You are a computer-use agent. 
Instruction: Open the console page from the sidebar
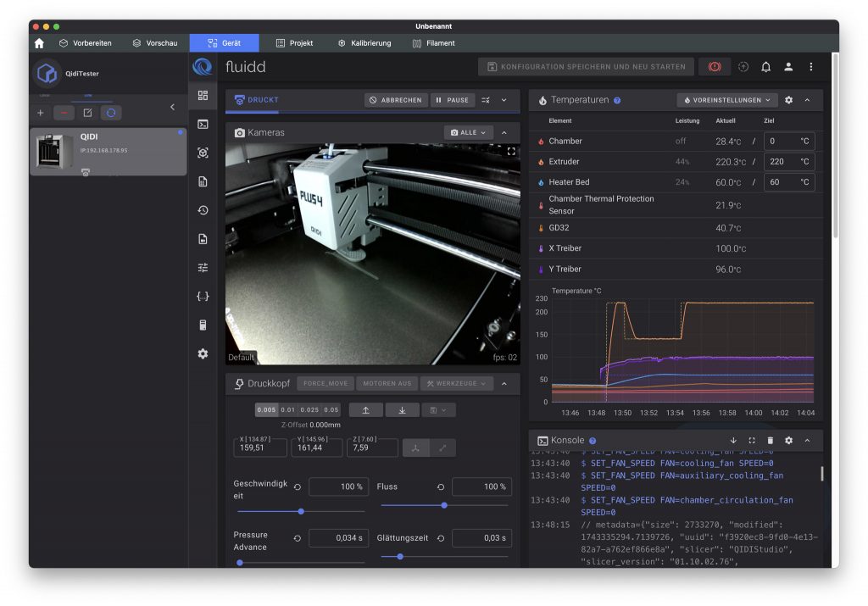point(203,125)
